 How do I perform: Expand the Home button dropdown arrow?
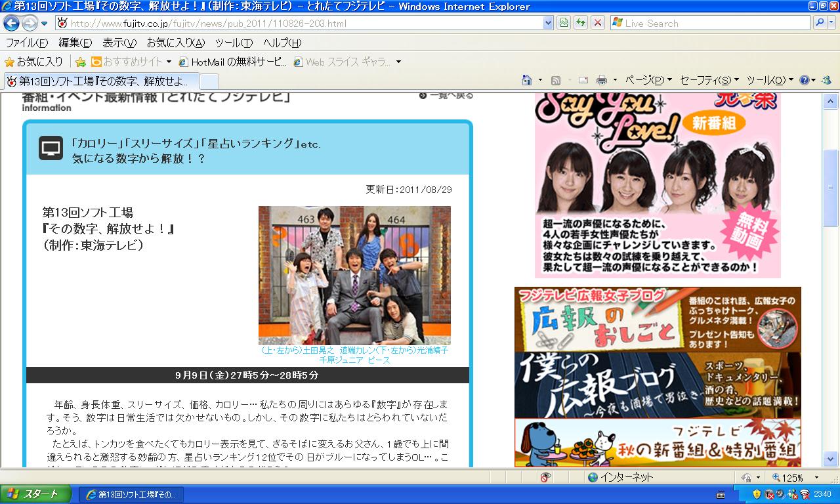(541, 80)
